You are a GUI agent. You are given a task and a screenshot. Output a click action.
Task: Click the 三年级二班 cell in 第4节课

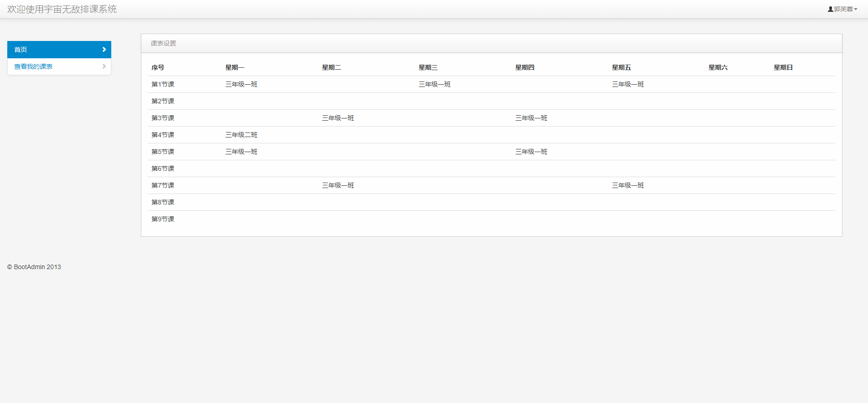pyautogui.click(x=241, y=135)
